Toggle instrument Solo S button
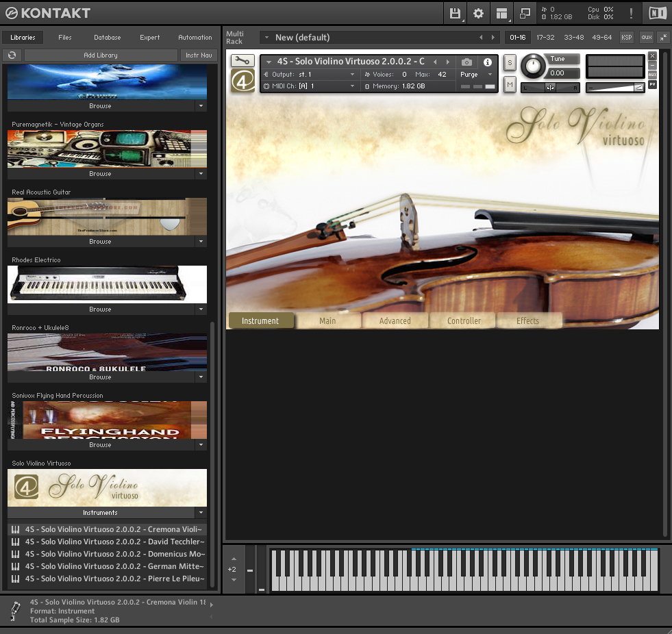Viewport: 672px width, 634px height. pos(510,62)
